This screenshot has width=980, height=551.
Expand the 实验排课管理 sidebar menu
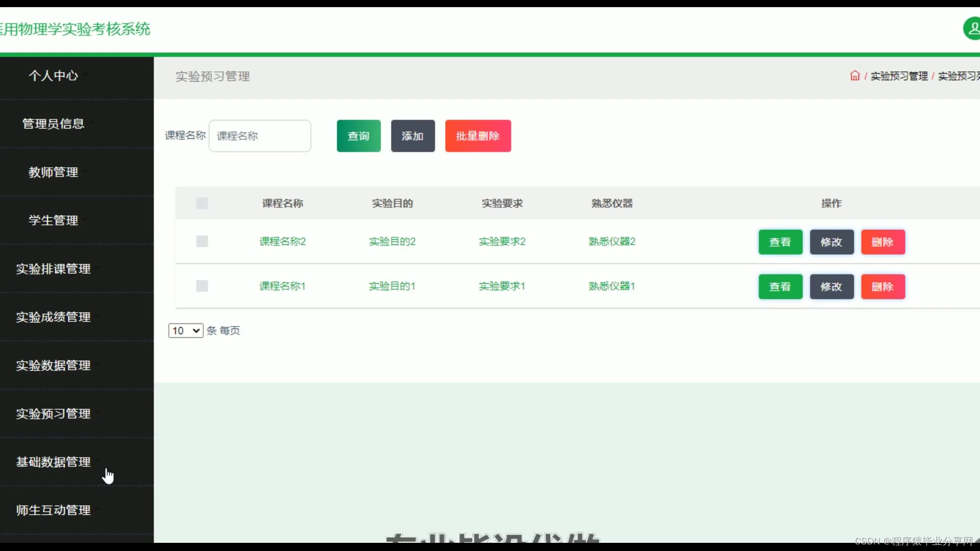tap(54, 269)
